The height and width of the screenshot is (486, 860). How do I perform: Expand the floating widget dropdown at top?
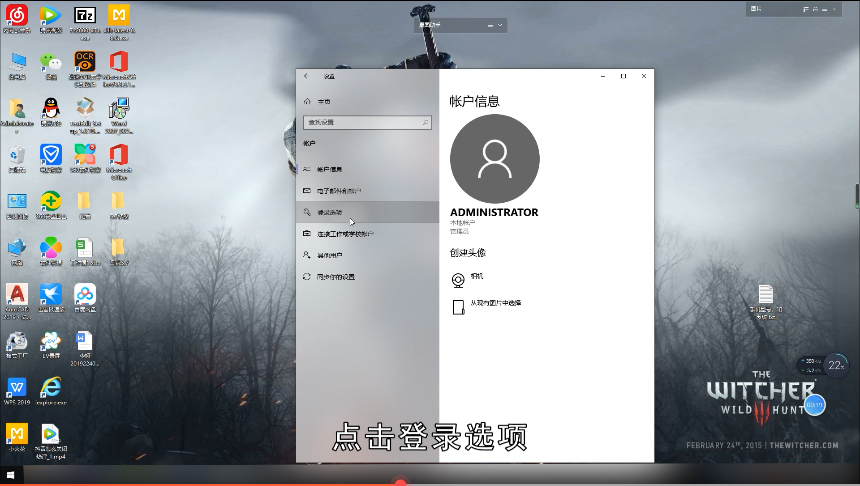point(500,25)
